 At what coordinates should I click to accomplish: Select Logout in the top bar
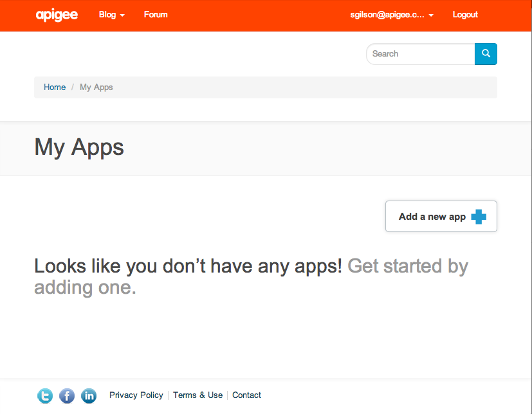tap(465, 15)
